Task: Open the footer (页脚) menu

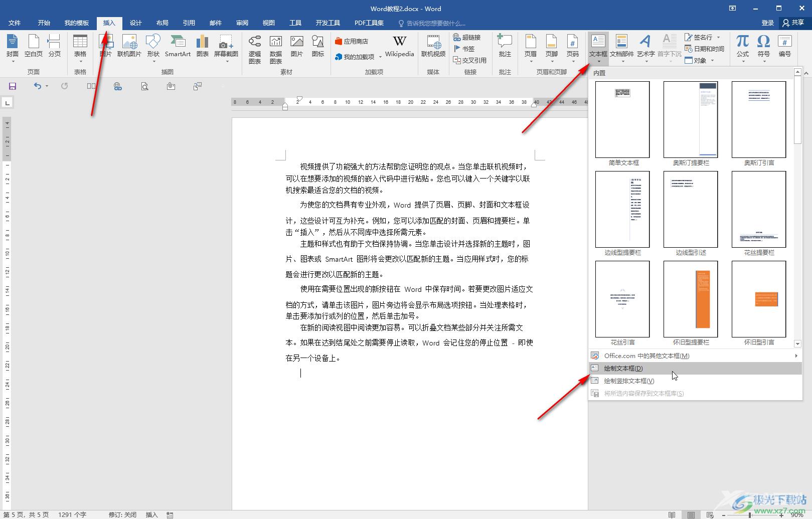Action: tap(552, 49)
